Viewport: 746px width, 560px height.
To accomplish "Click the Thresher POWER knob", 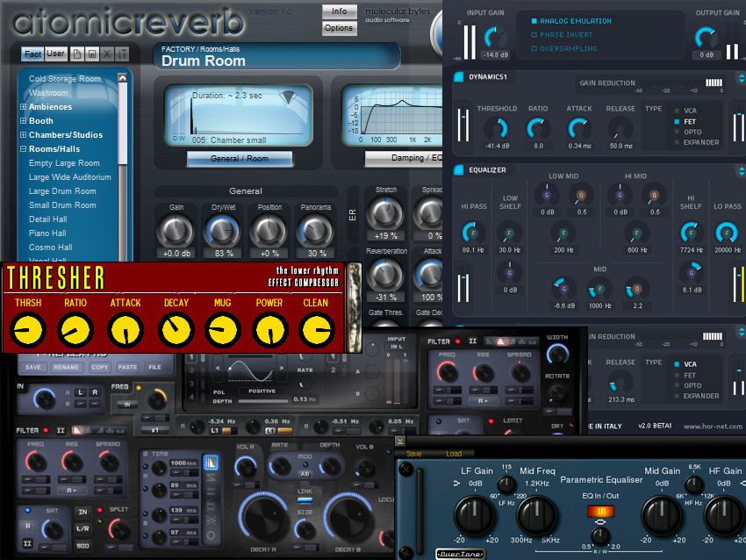I will coord(269,330).
